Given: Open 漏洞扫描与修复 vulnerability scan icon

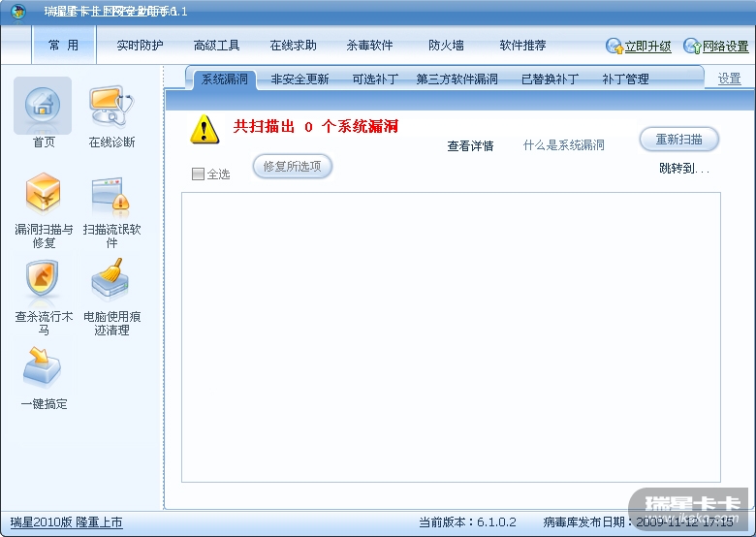Looking at the screenshot, I should [x=43, y=193].
